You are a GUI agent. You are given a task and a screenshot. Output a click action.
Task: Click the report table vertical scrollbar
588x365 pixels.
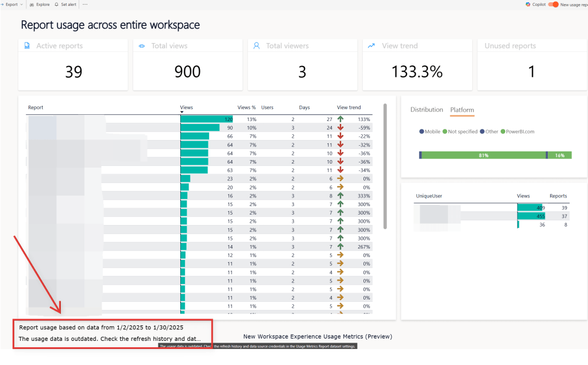pyautogui.click(x=385, y=166)
